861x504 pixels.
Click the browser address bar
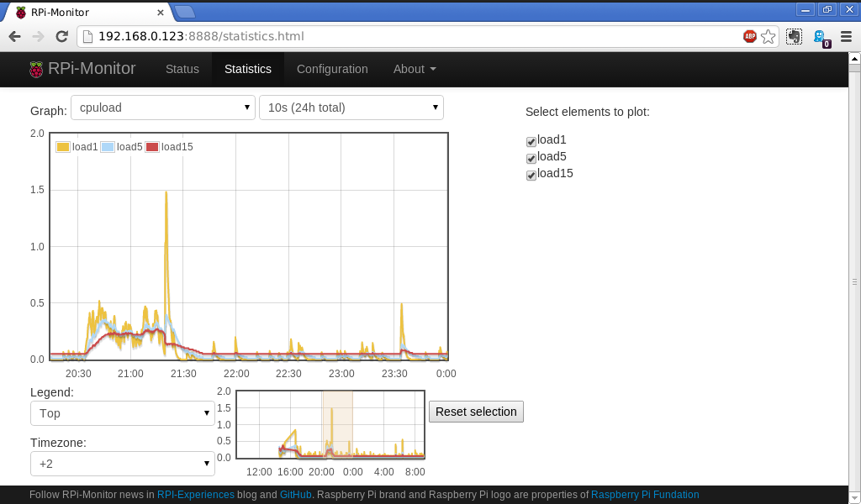click(412, 36)
